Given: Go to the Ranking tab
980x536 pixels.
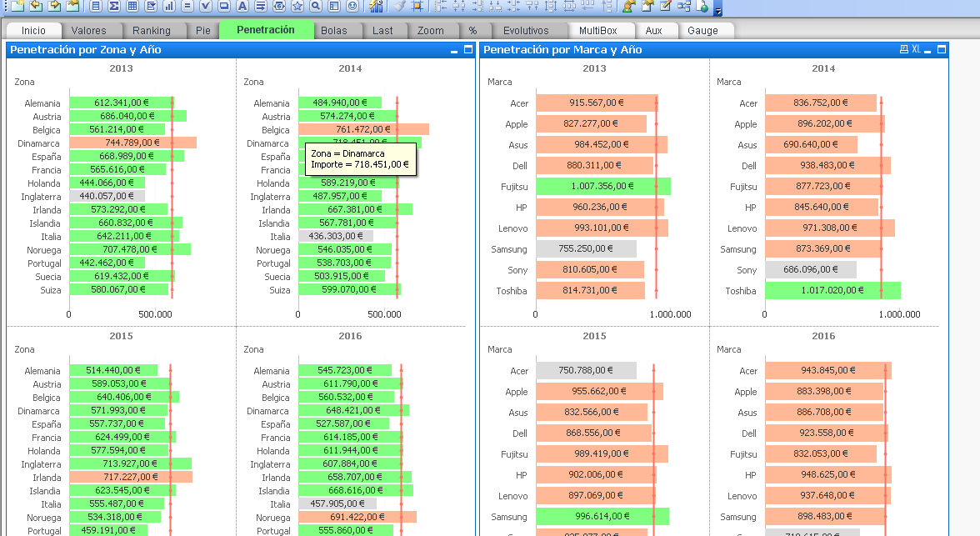Looking at the screenshot, I should pyautogui.click(x=152, y=31).
